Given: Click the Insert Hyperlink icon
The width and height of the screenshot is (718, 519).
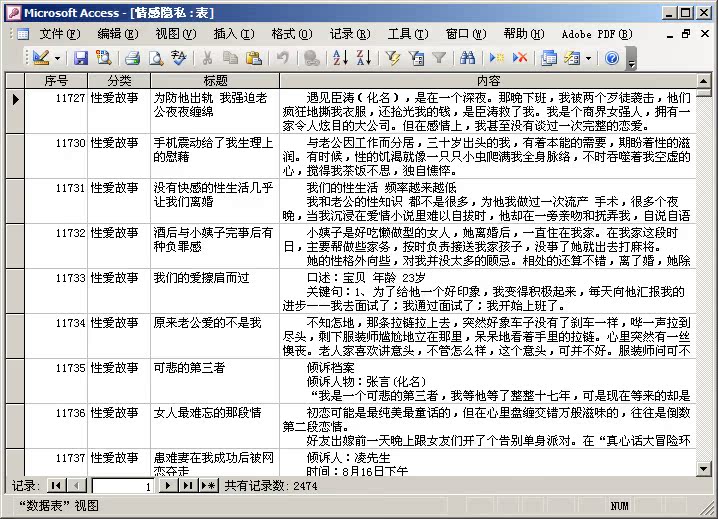Looking at the screenshot, I should click(311, 58).
